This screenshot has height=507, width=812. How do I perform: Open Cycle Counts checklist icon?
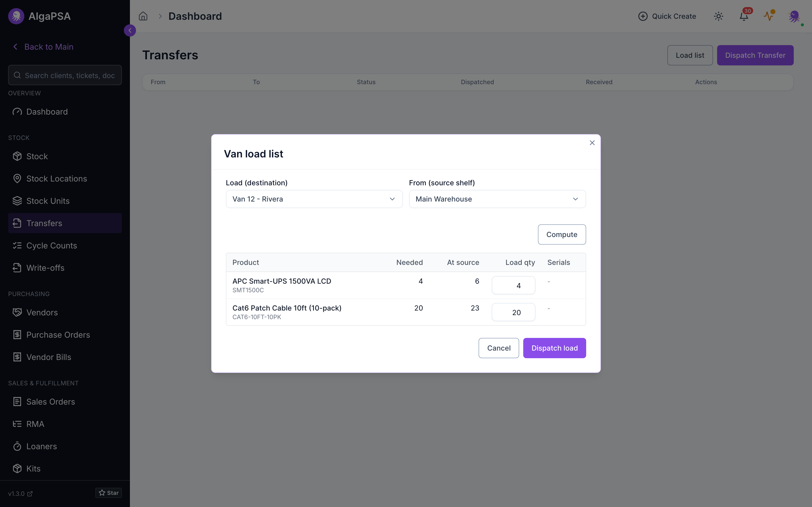coord(17,245)
